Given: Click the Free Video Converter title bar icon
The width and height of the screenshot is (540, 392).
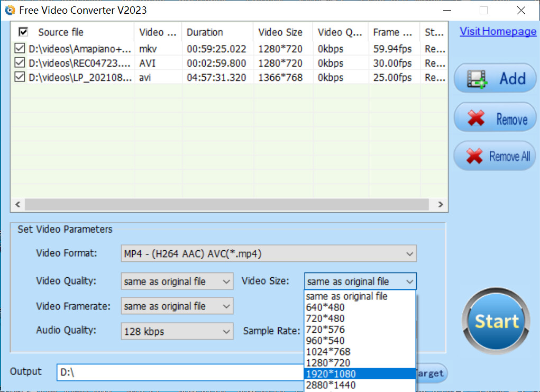Looking at the screenshot, I should (10, 10).
